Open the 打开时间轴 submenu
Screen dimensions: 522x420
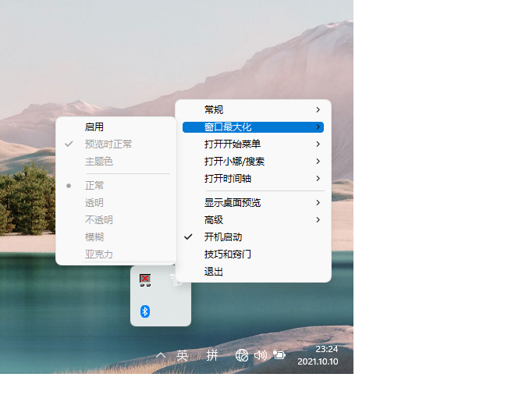[x=253, y=179]
